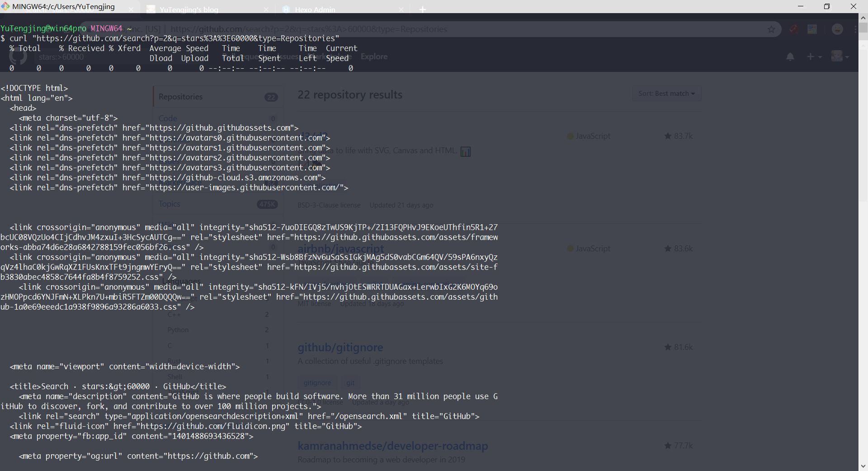Filter results by Shell language
868x471 pixels.
(218, 377)
